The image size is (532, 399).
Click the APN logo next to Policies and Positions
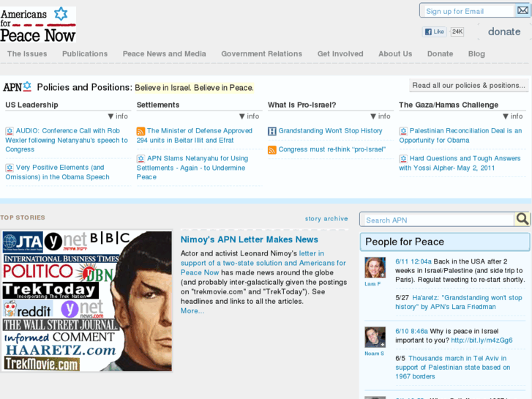coord(18,87)
